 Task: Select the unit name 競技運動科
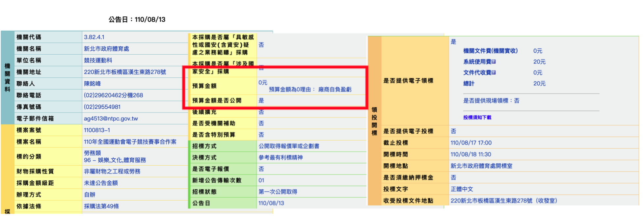click(x=98, y=60)
